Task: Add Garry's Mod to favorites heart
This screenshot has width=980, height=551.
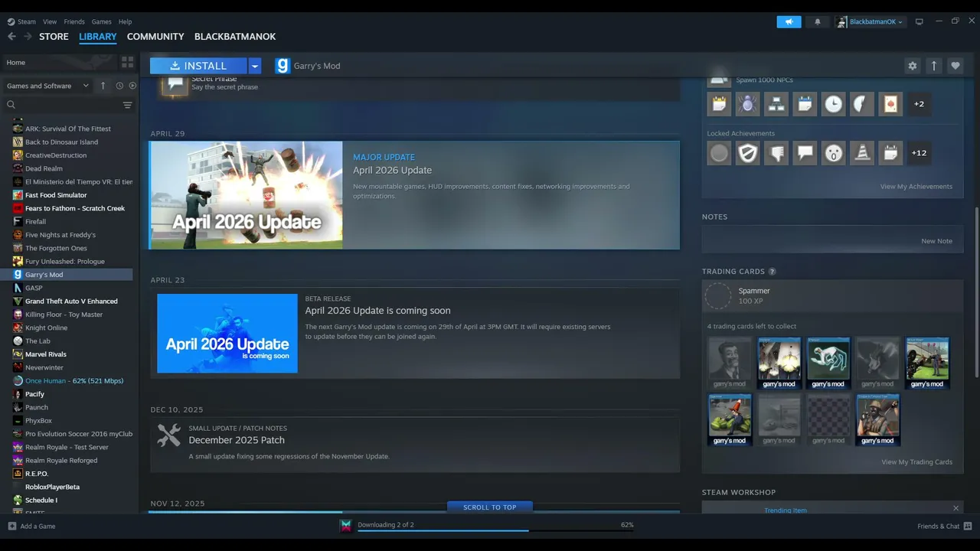Action: (955, 66)
